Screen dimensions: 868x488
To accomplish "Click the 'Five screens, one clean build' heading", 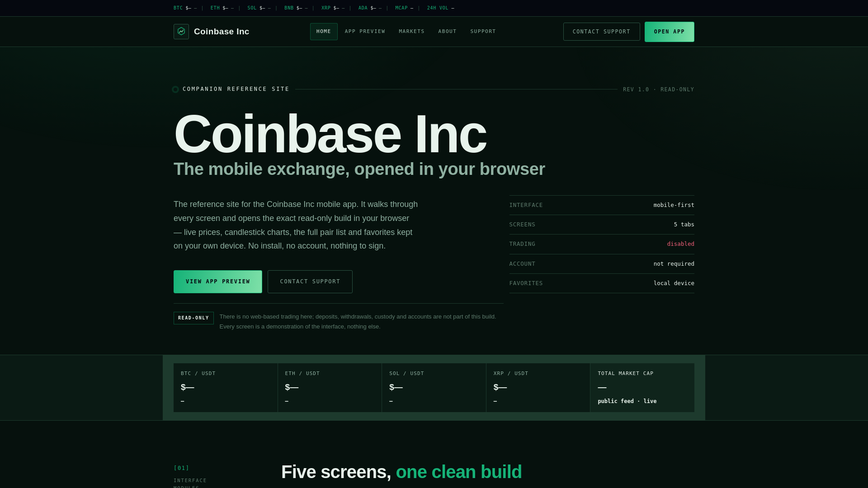I will (x=401, y=472).
